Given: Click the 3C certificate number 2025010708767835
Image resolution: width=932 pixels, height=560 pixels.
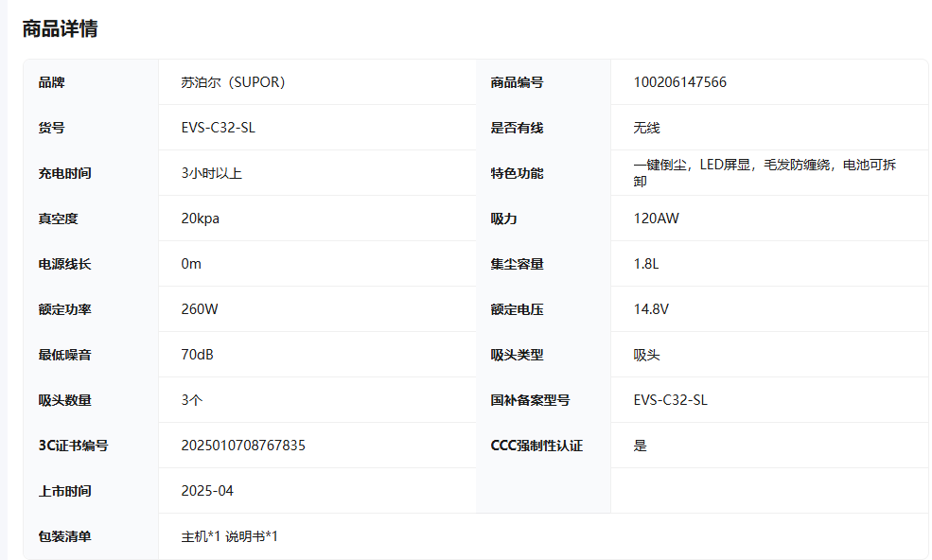Looking at the screenshot, I should tap(243, 446).
